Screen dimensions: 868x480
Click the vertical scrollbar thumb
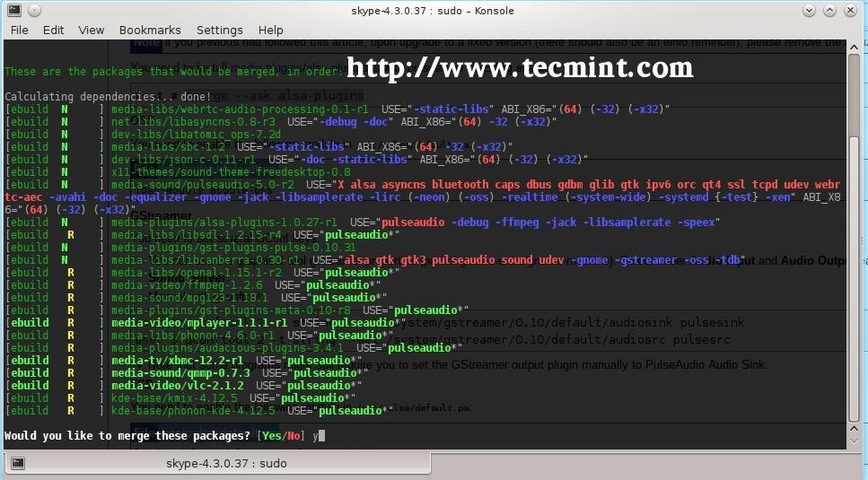tap(855, 278)
